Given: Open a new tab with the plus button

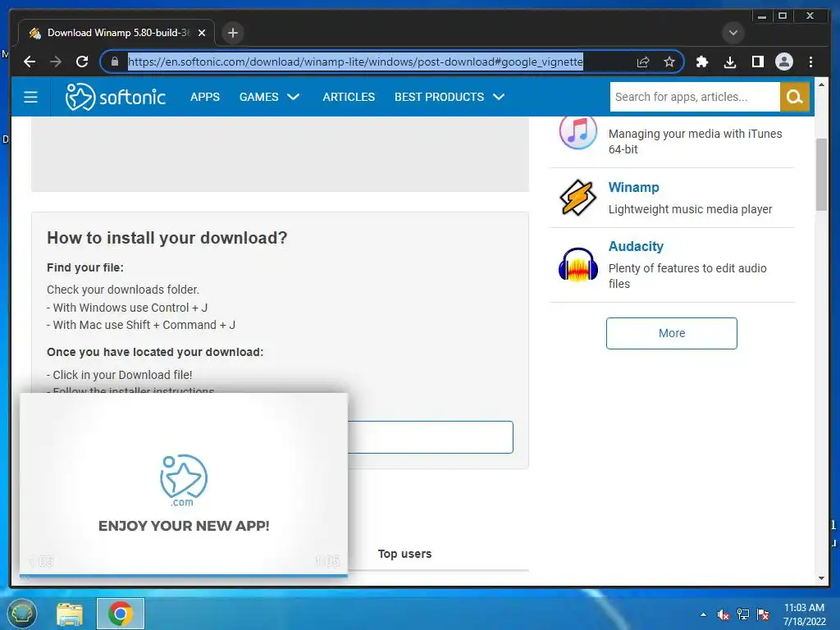Looking at the screenshot, I should (x=232, y=33).
